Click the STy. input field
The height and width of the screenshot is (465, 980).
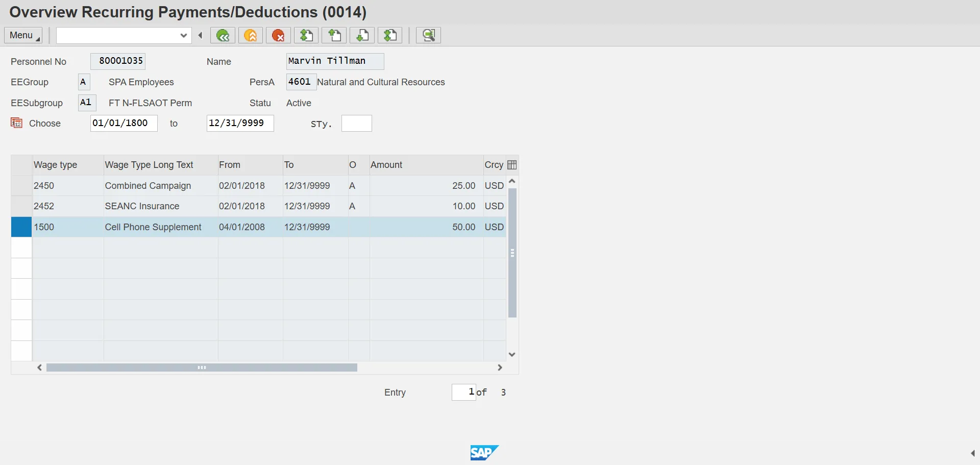pos(356,124)
